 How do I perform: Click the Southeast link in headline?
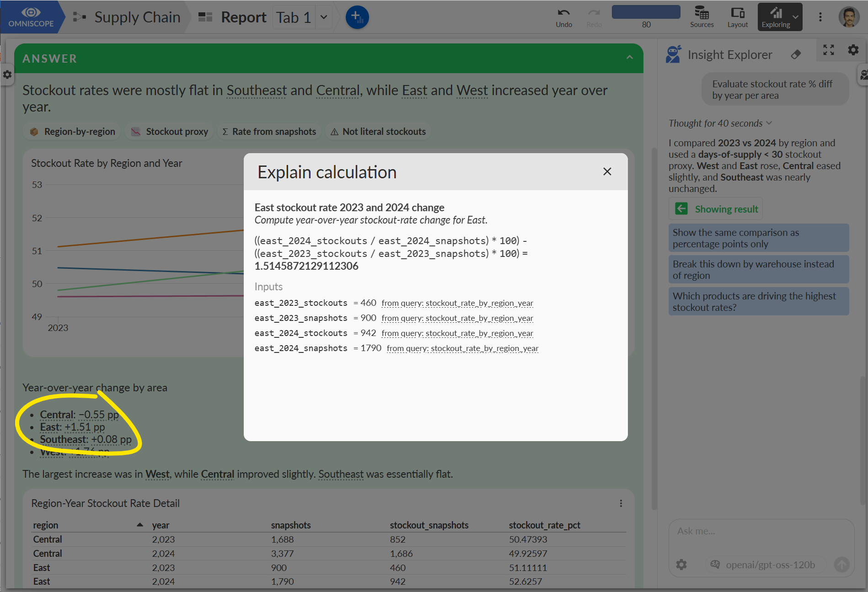click(x=256, y=91)
